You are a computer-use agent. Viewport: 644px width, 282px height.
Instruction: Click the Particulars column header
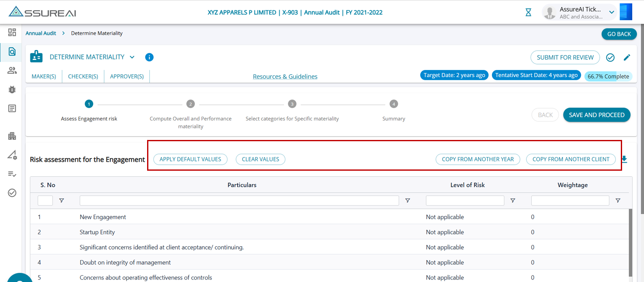tap(242, 185)
